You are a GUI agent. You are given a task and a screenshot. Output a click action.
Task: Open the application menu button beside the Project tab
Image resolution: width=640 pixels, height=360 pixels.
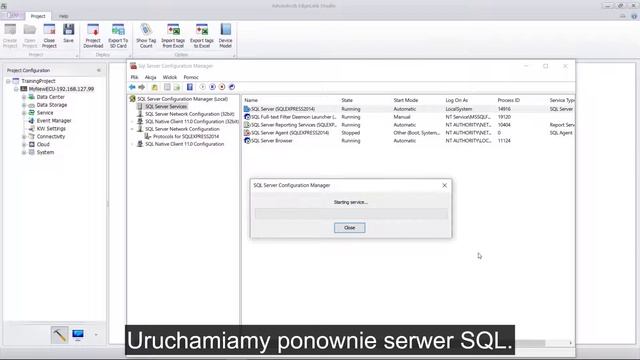pyautogui.click(x=13, y=16)
